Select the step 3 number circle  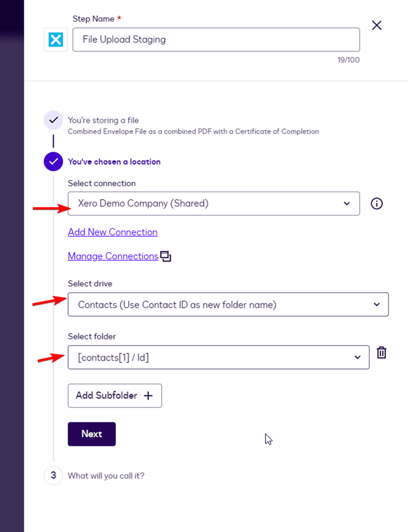coord(53,475)
